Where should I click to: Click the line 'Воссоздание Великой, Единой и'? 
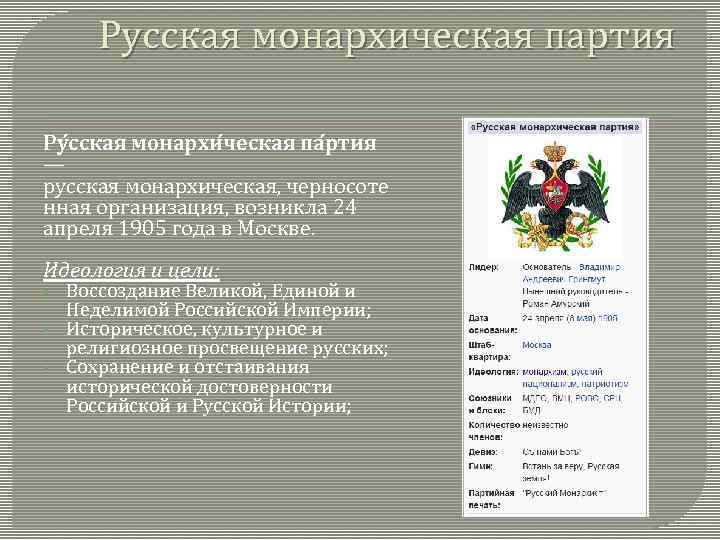coord(211,291)
